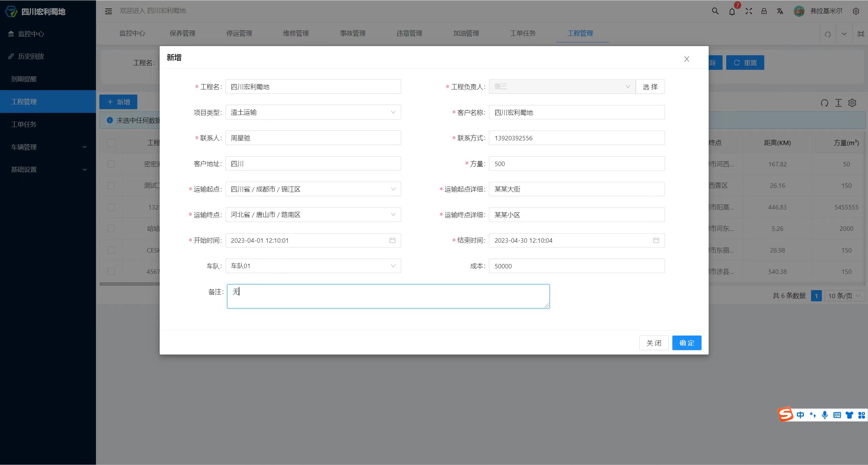The height and width of the screenshot is (465, 868).
Task: Open tab actions dropdown chevron
Action: (x=844, y=34)
